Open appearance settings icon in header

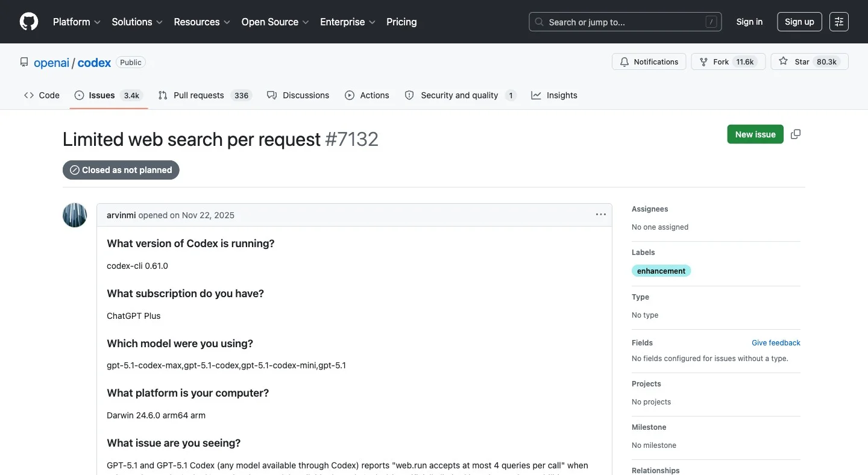coord(839,22)
